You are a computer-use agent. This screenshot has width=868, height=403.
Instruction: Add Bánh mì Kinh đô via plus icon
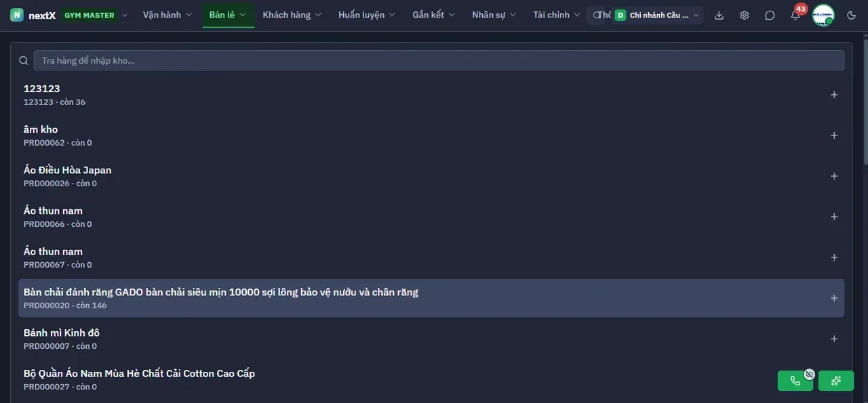click(834, 339)
